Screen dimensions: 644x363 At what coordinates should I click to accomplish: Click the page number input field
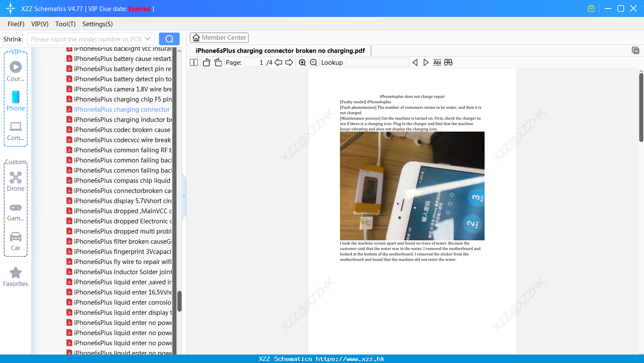coord(255,63)
